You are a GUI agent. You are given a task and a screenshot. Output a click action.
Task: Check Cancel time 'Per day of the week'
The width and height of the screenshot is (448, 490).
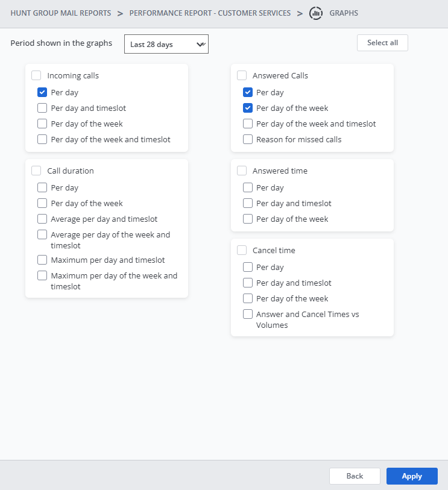pyautogui.click(x=248, y=299)
